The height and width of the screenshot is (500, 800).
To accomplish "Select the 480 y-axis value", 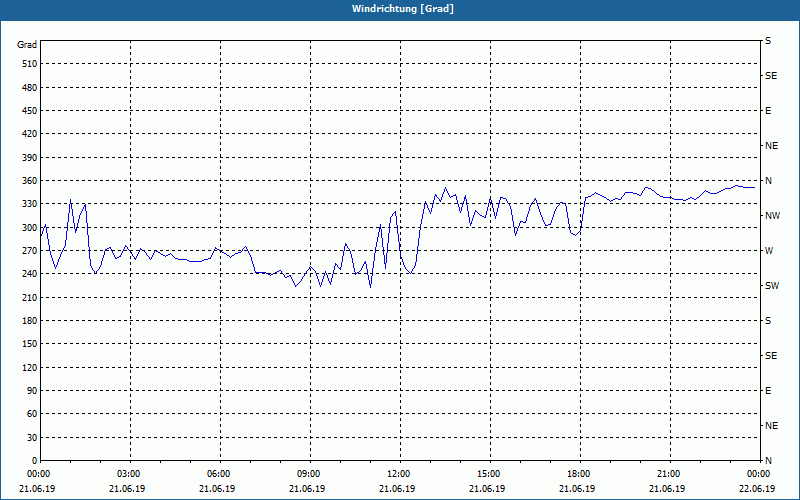I will (30, 88).
